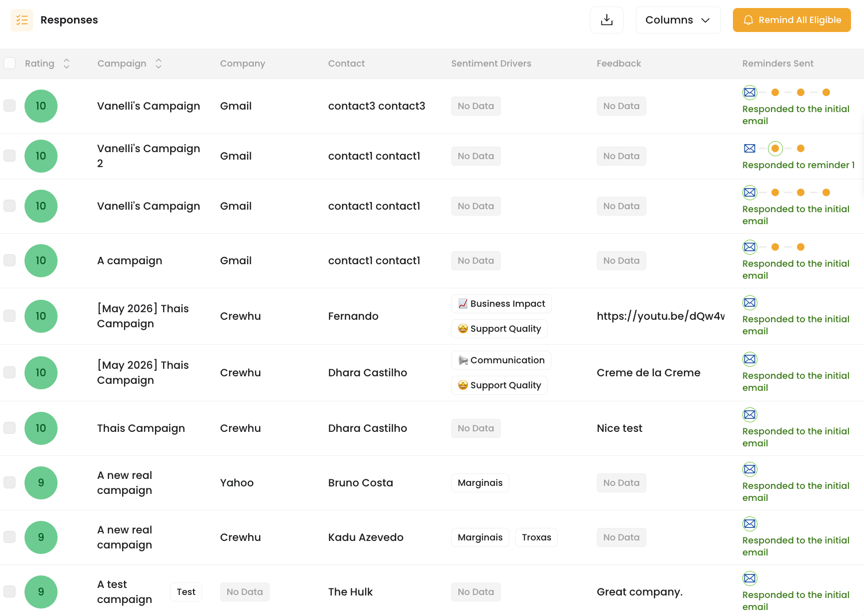This screenshot has height=616, width=864.
Task: Click the Communication sentiment tag
Action: (501, 360)
